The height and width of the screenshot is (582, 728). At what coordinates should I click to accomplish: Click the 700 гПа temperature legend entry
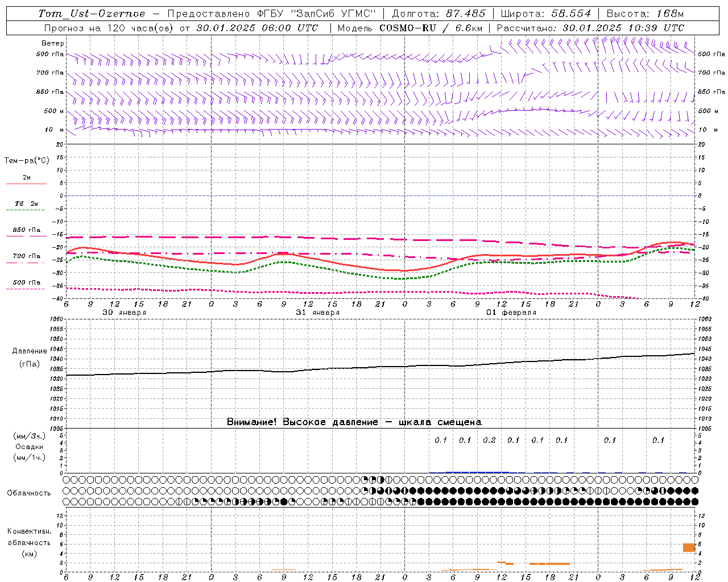coord(26,256)
